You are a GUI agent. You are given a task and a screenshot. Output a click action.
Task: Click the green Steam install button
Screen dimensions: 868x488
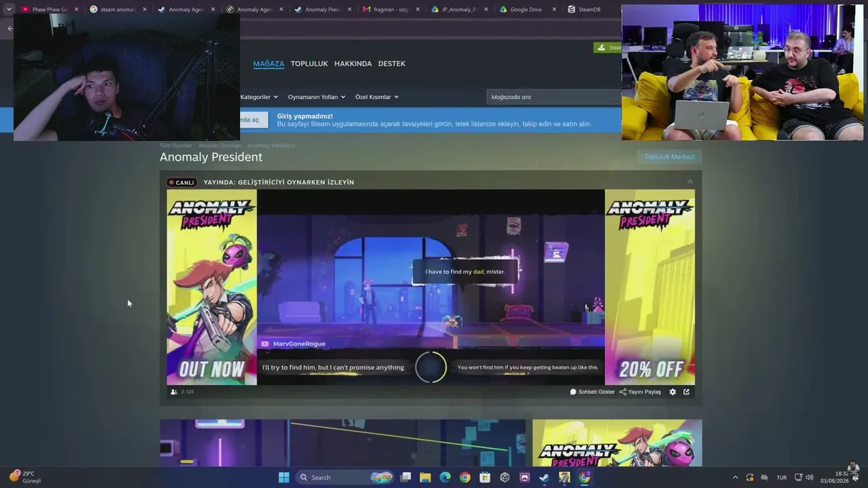[608, 47]
